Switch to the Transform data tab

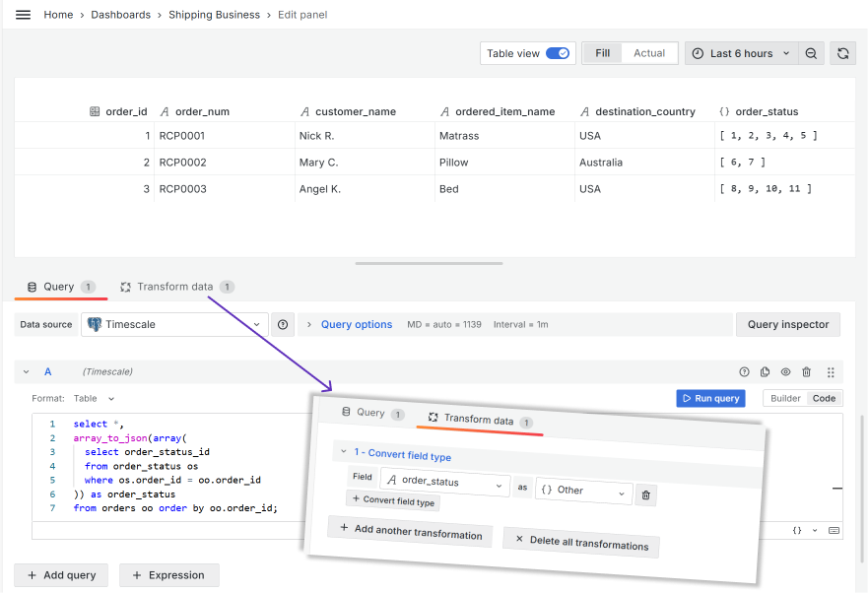point(176,287)
